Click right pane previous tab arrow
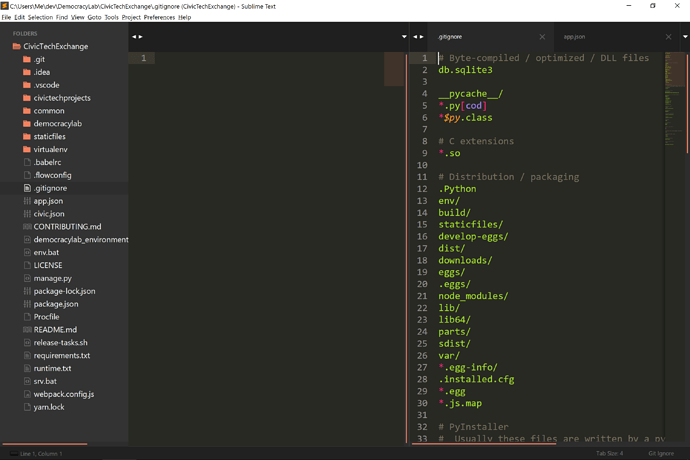This screenshot has height=460, width=690. 415,37
